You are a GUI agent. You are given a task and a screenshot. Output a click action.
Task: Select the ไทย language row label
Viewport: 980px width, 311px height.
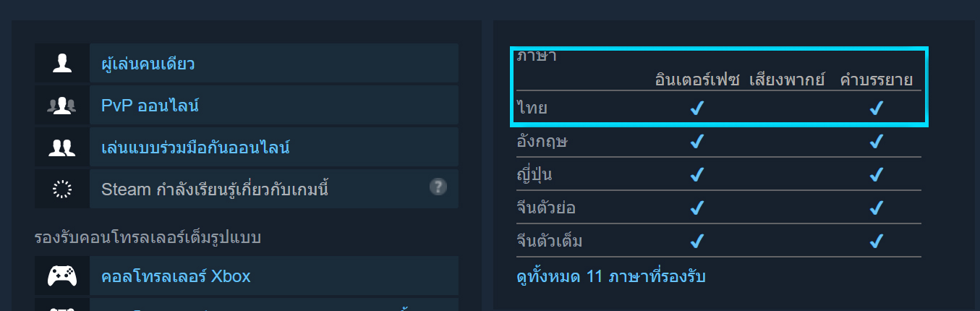[x=532, y=109]
